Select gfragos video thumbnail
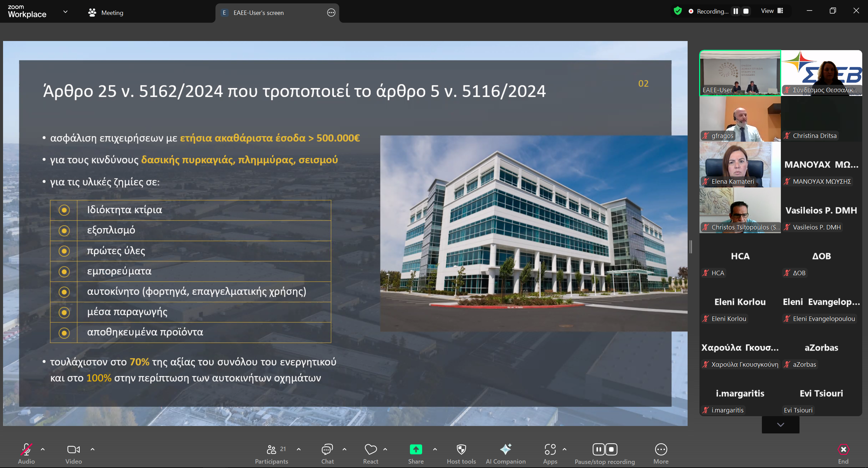 point(740,119)
